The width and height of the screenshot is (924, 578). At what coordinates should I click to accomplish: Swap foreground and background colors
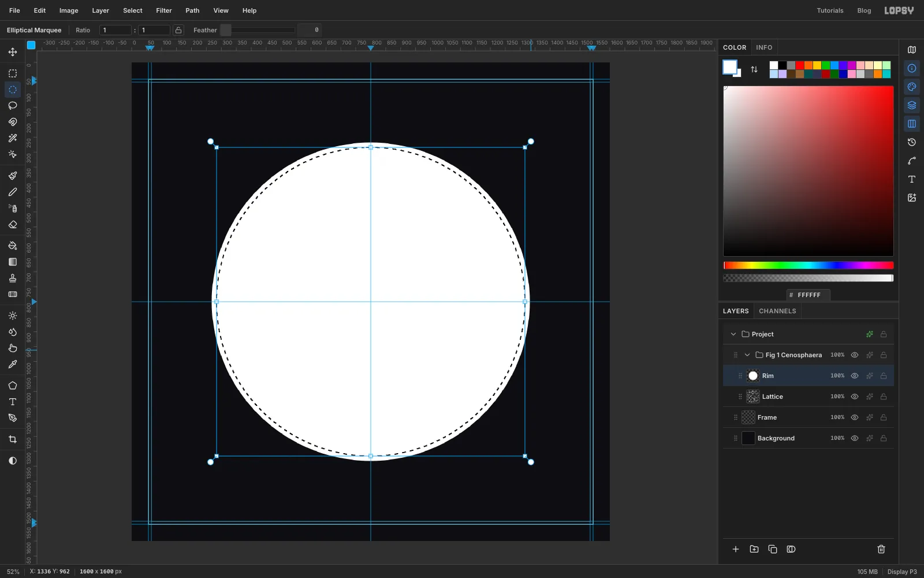[754, 69]
